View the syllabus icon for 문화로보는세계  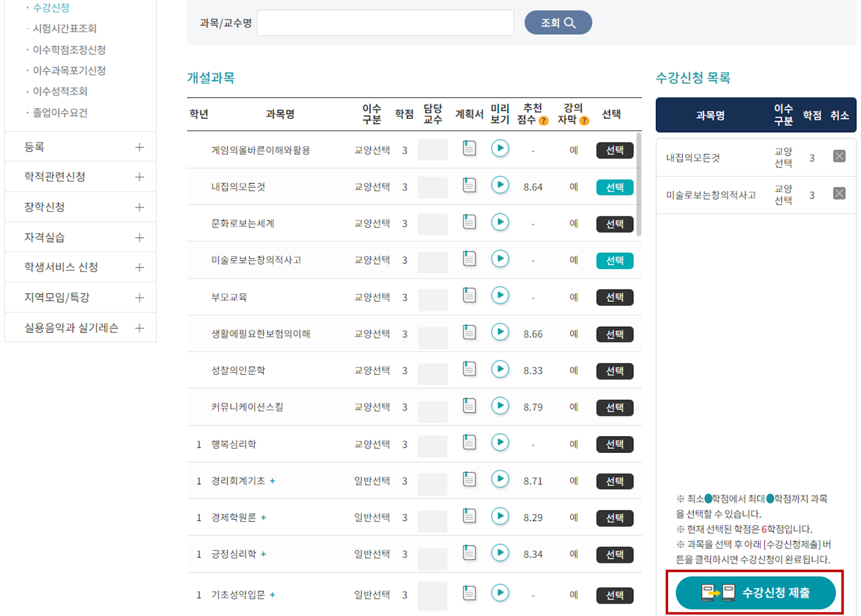click(469, 223)
